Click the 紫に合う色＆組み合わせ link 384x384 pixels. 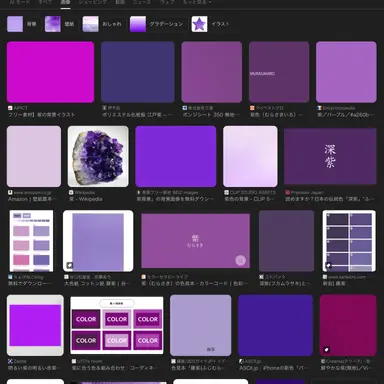(114, 368)
